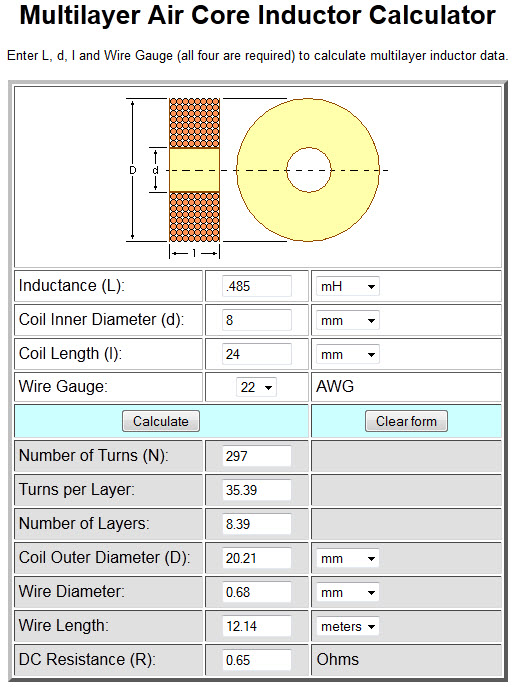The image size is (519, 687).
Task: Click the Calculate button
Action: [x=161, y=421]
